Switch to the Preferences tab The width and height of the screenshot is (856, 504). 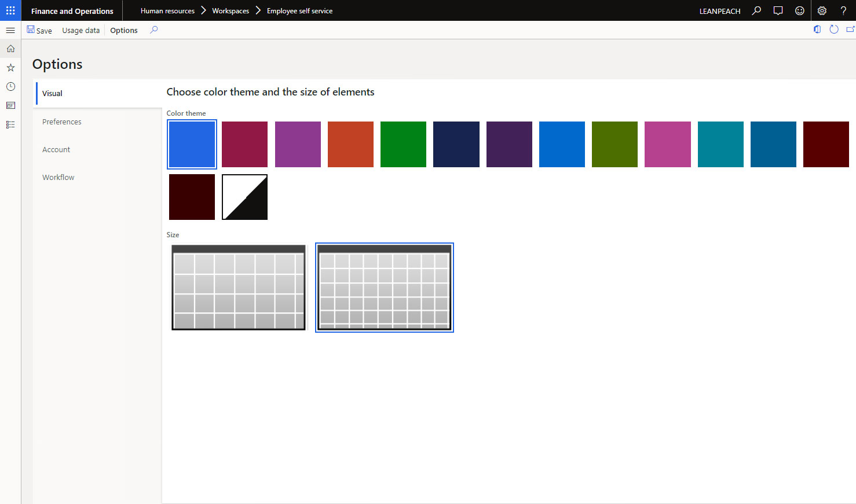click(62, 122)
